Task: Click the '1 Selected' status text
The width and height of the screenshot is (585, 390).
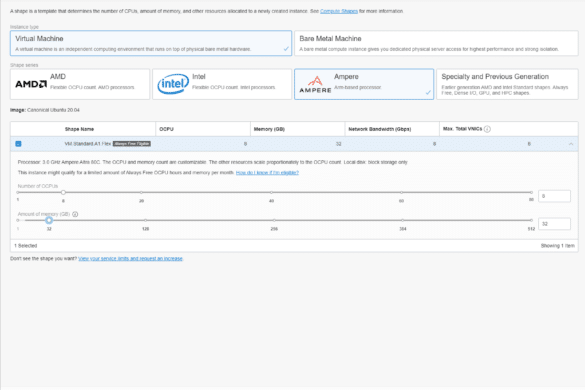Action: click(x=26, y=246)
